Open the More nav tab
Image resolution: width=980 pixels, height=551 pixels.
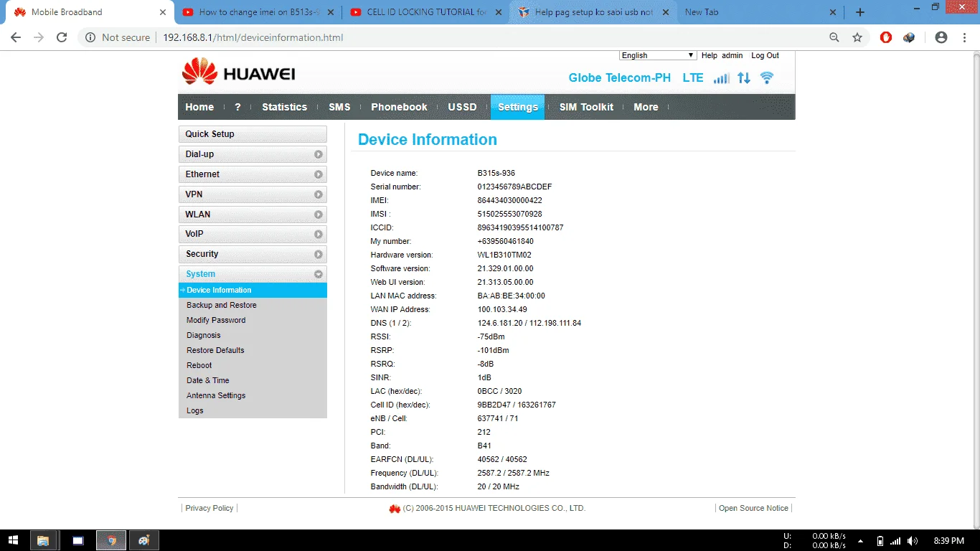(x=646, y=107)
